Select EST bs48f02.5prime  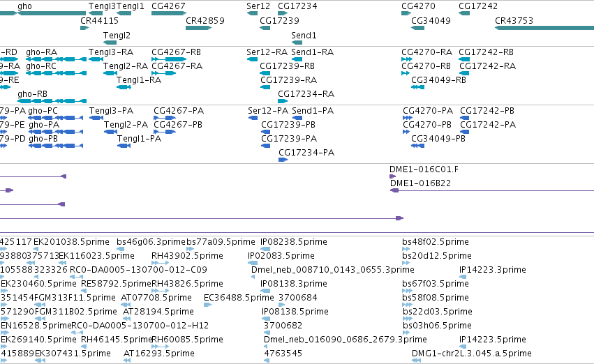point(436,242)
